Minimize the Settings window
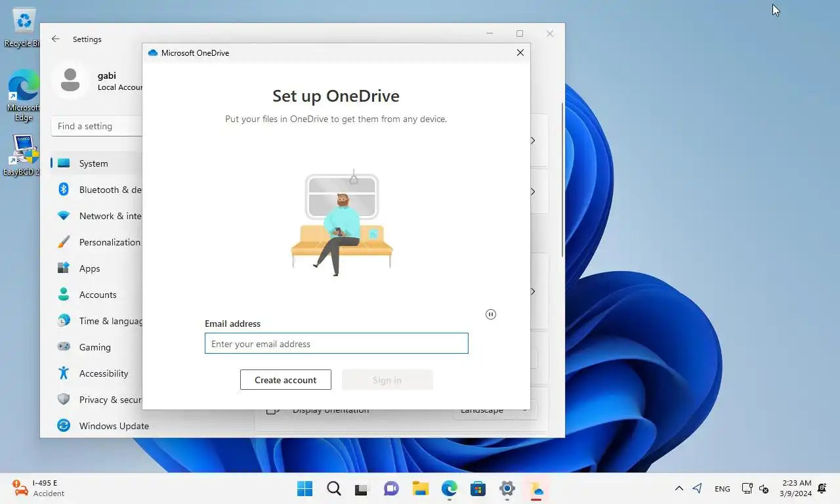Viewport: 840px width, 504px height. point(490,33)
